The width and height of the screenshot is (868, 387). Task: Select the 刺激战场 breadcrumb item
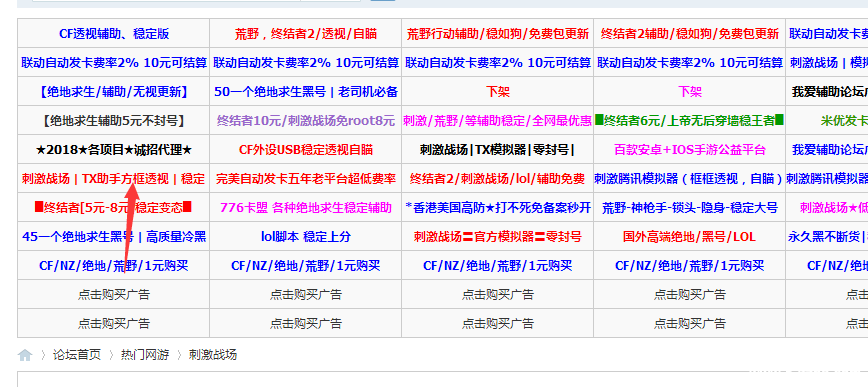(213, 355)
